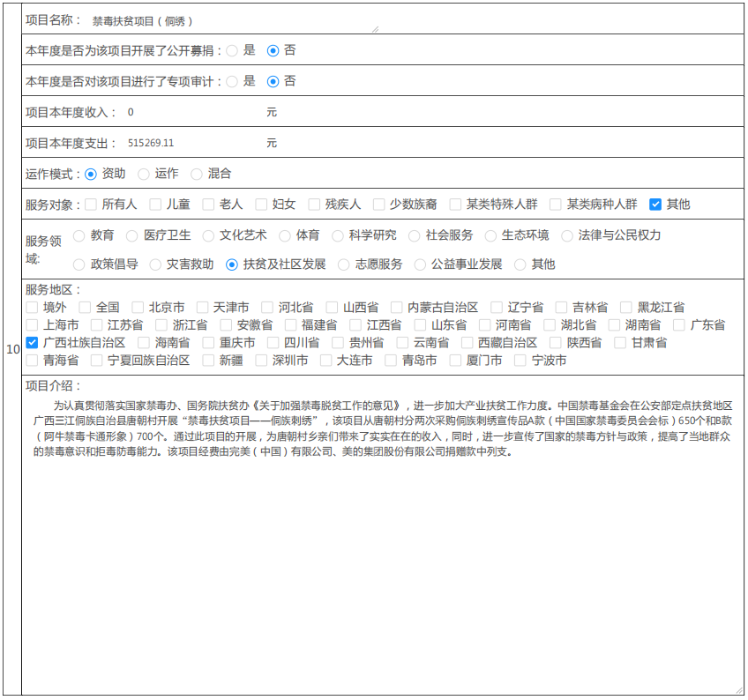This screenshot has height=700, width=748.
Task: Select '混合' operation mode option
Action: point(197,175)
